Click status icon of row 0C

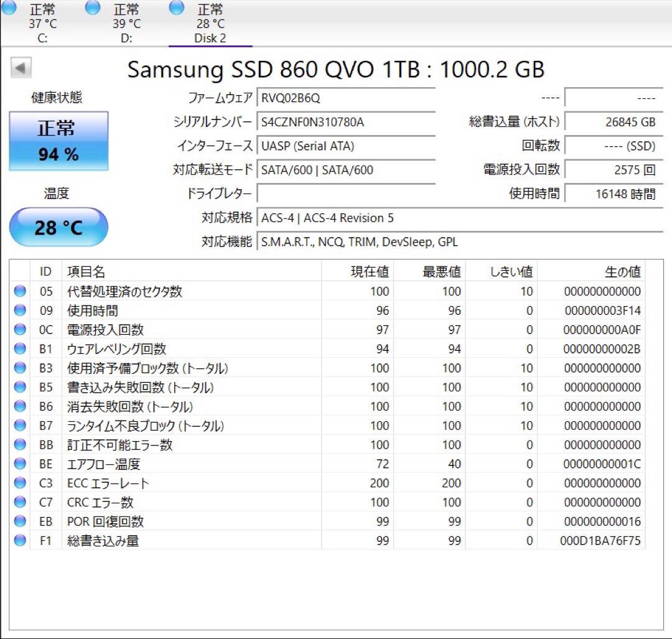click(20, 330)
